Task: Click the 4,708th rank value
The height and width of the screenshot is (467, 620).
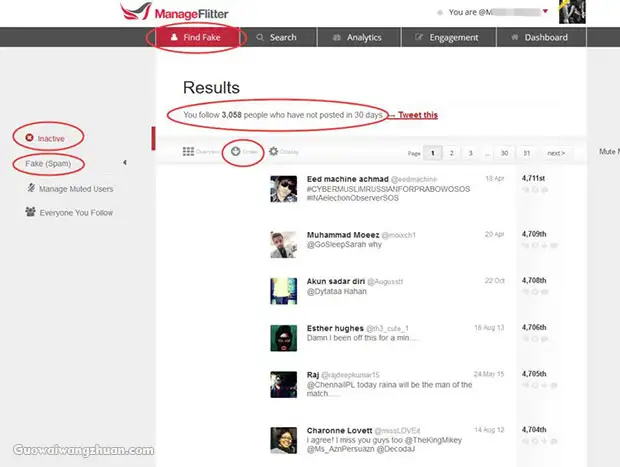Action: [534, 280]
